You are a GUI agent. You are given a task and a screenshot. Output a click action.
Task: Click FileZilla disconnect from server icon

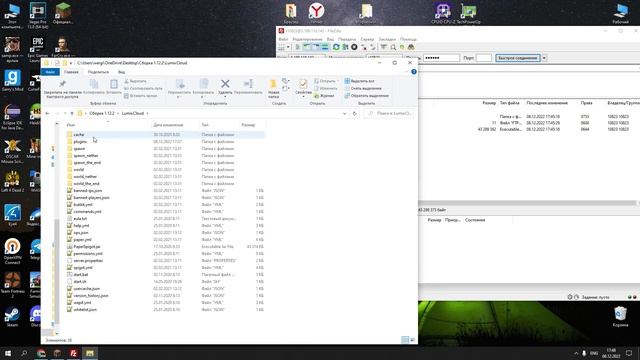364,47
